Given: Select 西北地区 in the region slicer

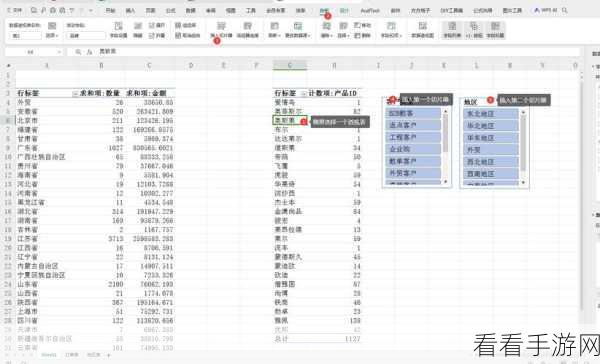Looking at the screenshot, I should (x=491, y=162).
